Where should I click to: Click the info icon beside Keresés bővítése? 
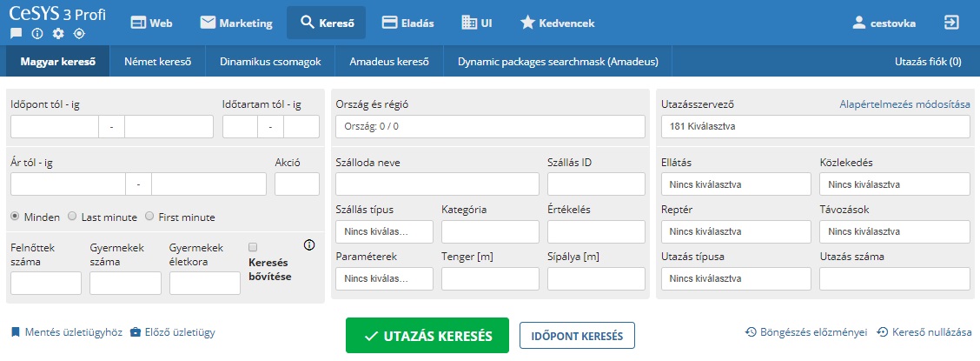[x=308, y=245]
